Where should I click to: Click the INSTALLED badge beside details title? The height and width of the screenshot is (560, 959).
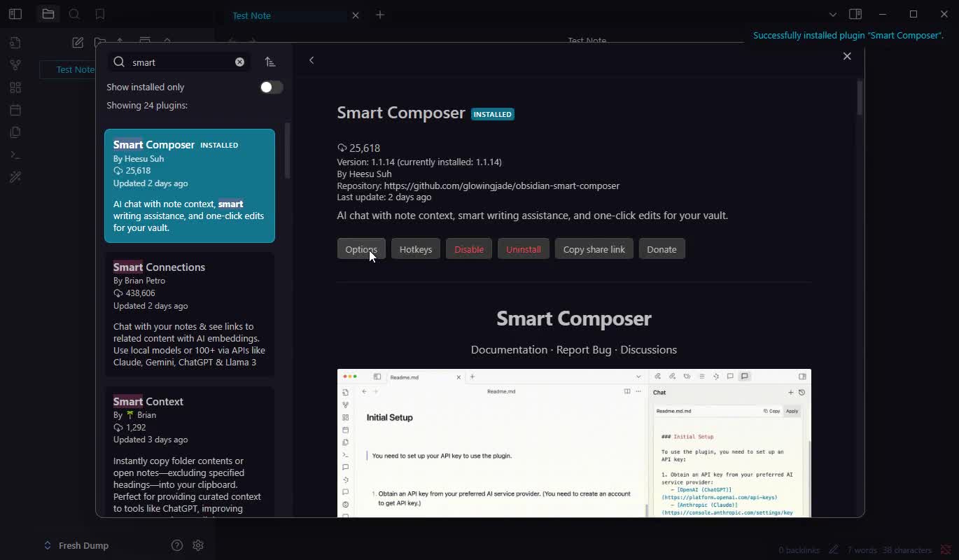pos(493,114)
